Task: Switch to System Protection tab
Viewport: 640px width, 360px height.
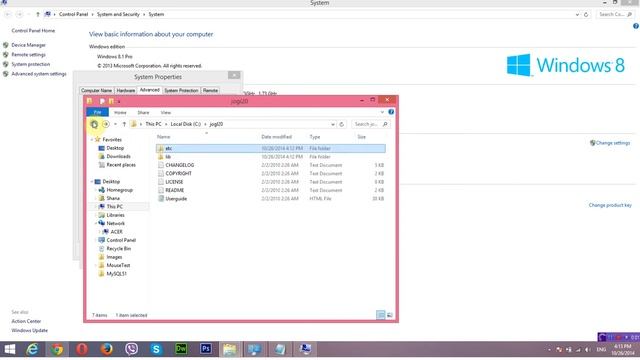Action: (x=181, y=91)
